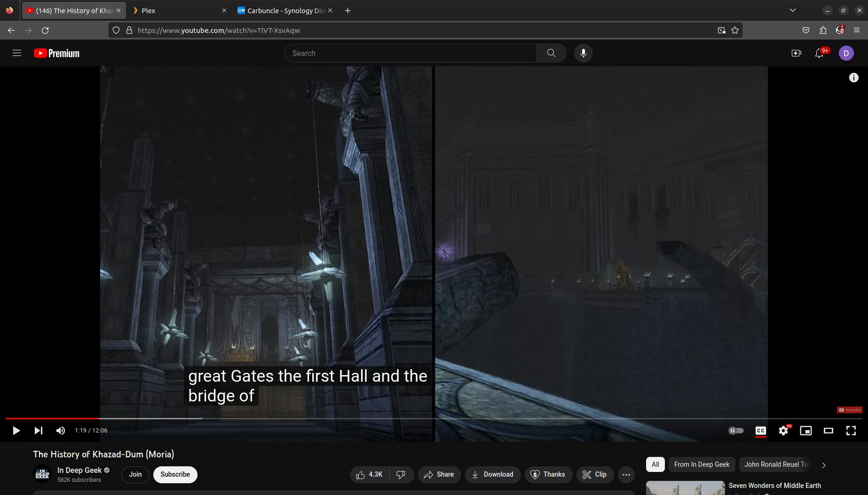868x495 pixels.
Task: Open video settings gear
Action: (x=783, y=431)
